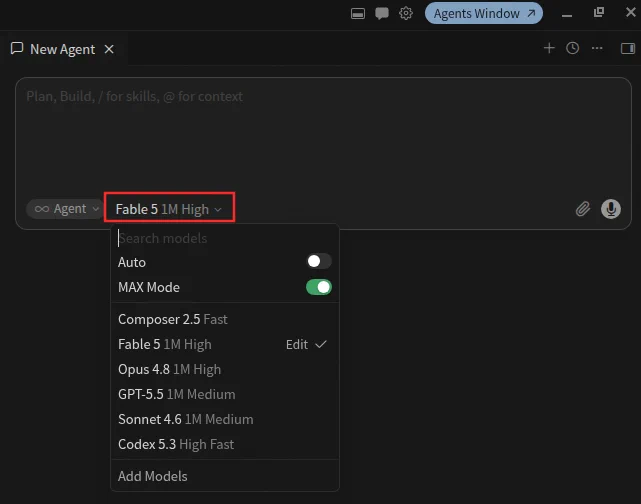Toggle the side panel icon

pos(628,48)
